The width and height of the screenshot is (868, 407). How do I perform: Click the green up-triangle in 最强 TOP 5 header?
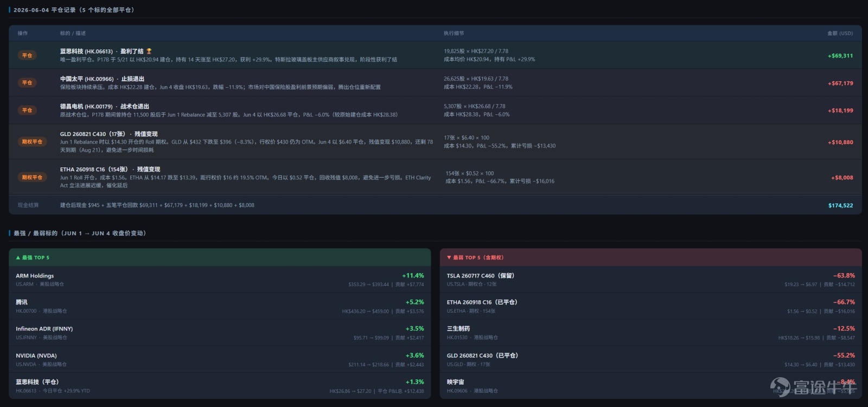click(x=18, y=257)
